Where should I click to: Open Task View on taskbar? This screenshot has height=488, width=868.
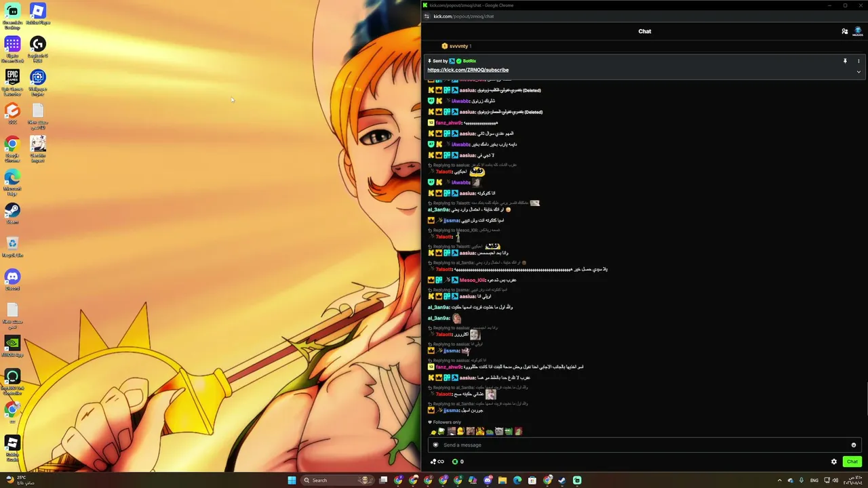(x=383, y=480)
